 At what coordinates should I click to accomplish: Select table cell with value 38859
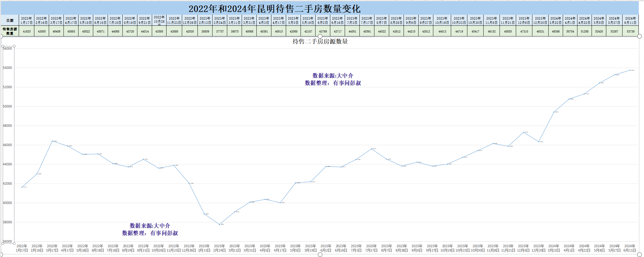(x=205, y=31)
